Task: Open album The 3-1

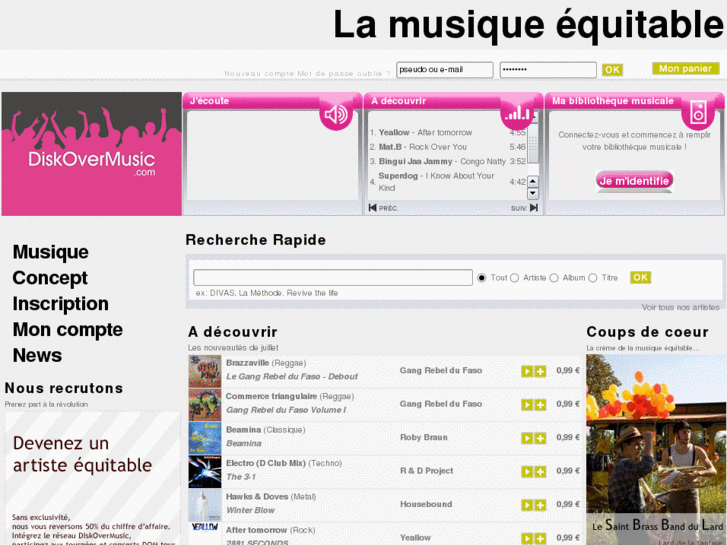Action: click(241, 477)
